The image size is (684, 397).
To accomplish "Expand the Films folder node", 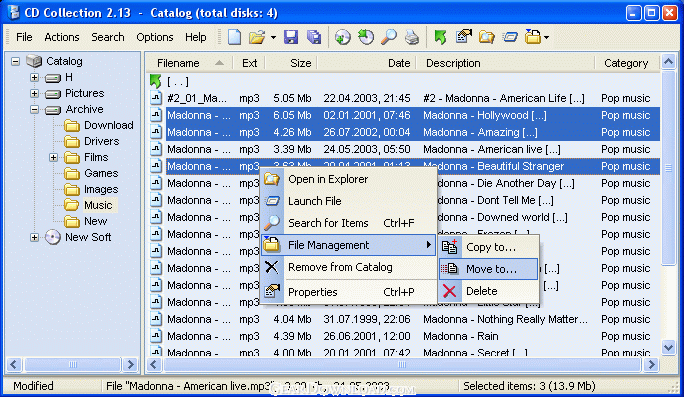I will [x=53, y=157].
